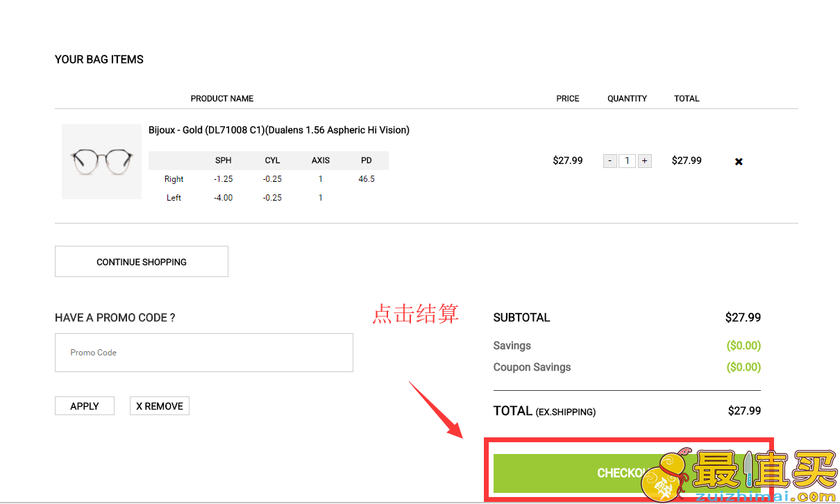The height and width of the screenshot is (504, 840).
Task: Click the TOTAL (EX.SHIPPING) amount $27.99
Action: 744,411
